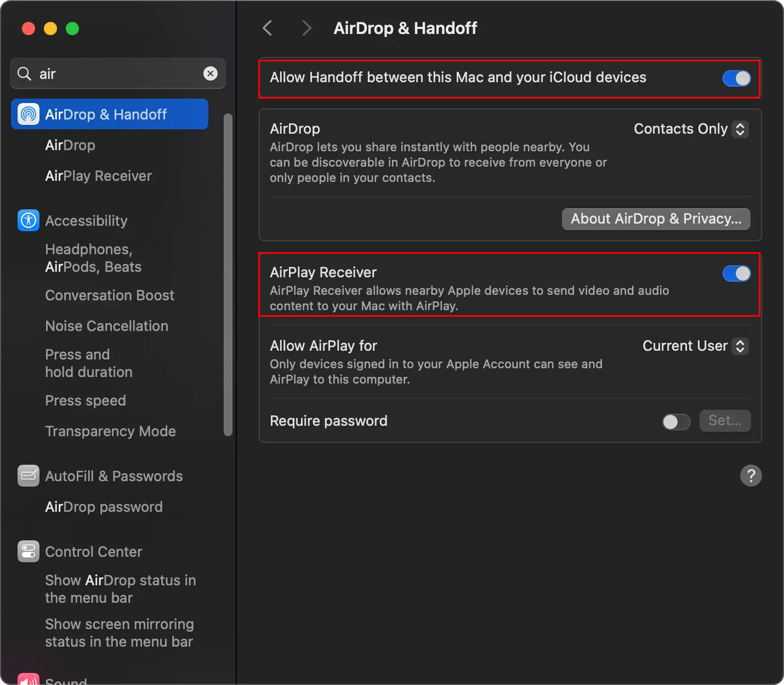
Task: Click 'Only devices signed in' description text
Action: click(436, 372)
